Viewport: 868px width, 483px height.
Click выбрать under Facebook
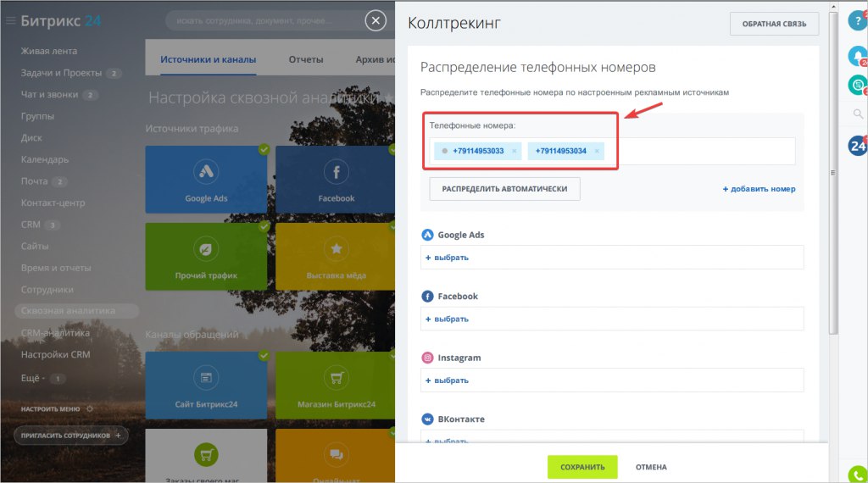point(447,319)
